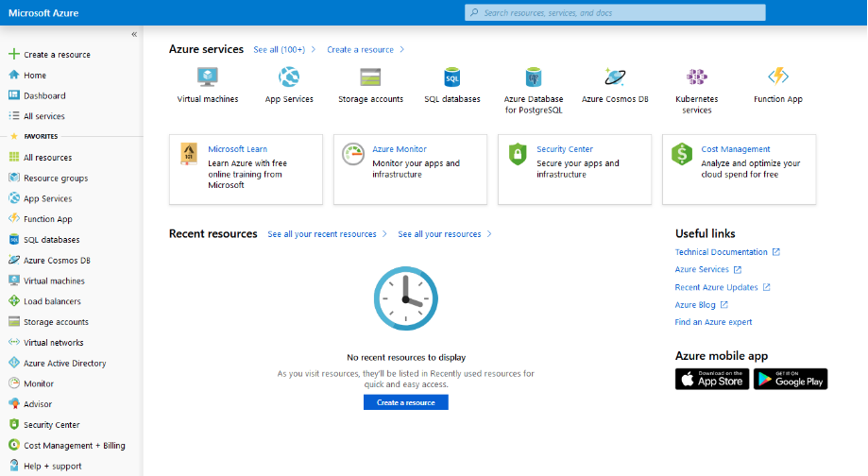
Task: Click Download on the App Store badge
Action: (x=712, y=379)
